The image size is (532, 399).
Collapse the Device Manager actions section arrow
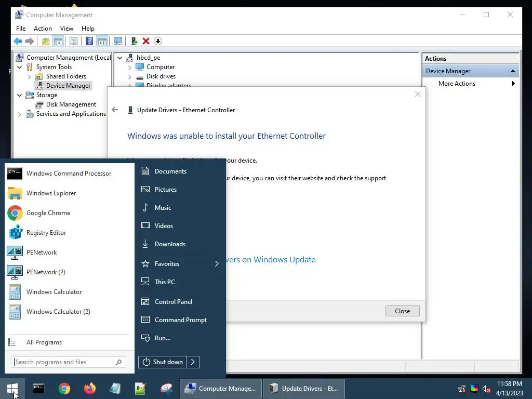[x=513, y=71]
